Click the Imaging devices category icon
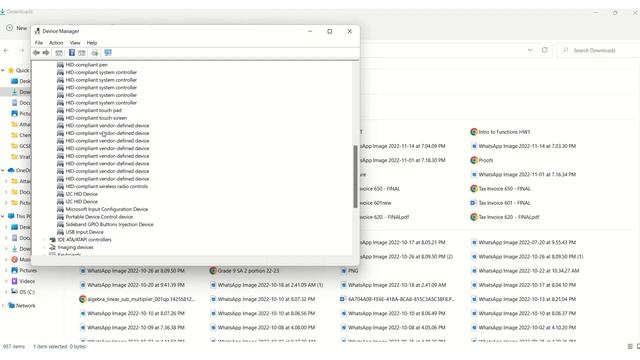This screenshot has height=360, width=640. (x=52, y=247)
